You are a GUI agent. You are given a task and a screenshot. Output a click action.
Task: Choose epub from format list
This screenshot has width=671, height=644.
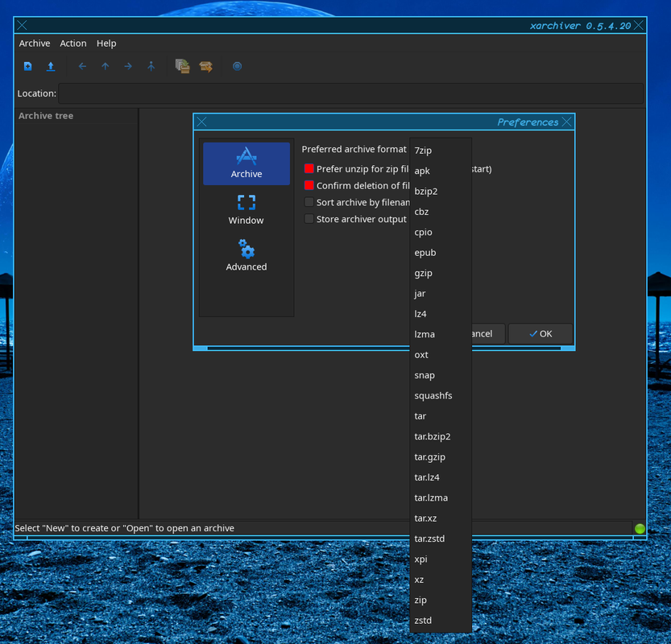pos(441,253)
